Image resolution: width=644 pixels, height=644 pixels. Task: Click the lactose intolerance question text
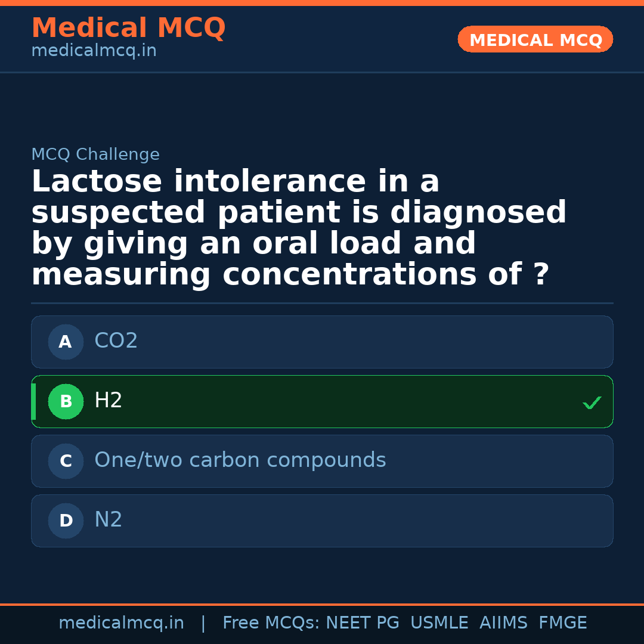coord(298,228)
